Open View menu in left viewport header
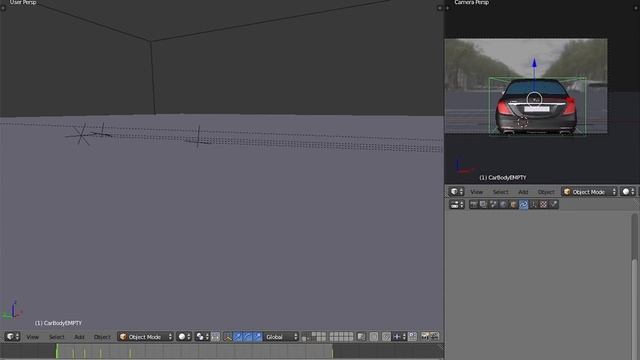This screenshot has height=360, width=640. 33,337
